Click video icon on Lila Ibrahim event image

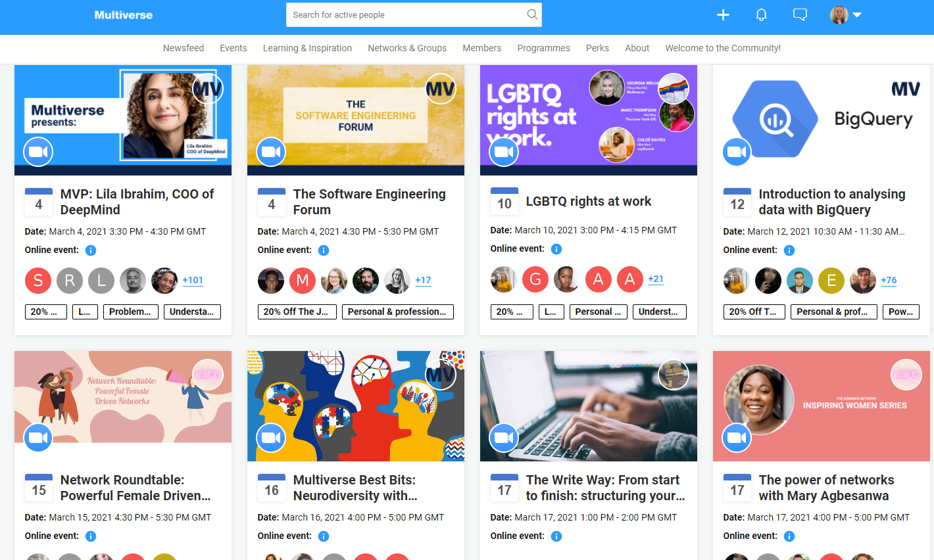coord(38,152)
